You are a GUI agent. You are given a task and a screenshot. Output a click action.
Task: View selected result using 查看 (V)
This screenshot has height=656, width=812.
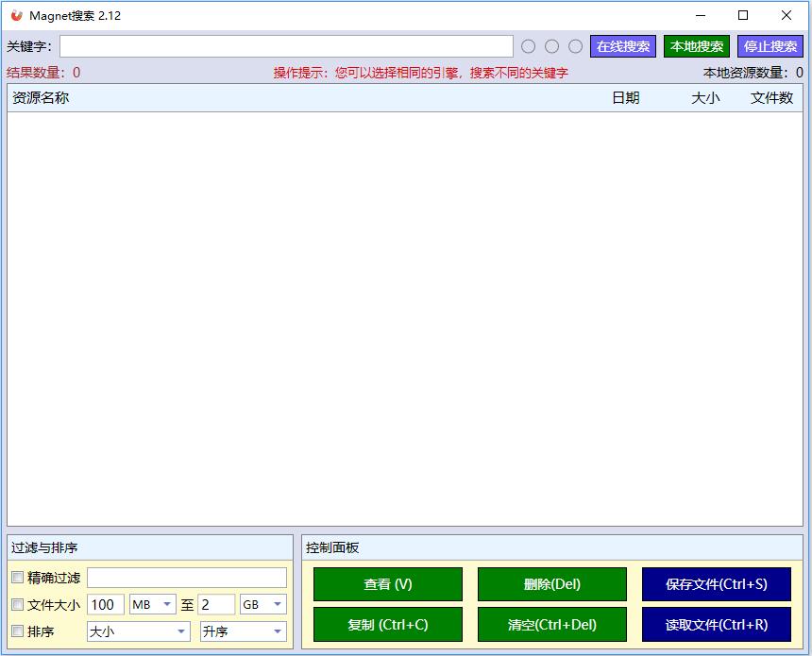[387, 584]
